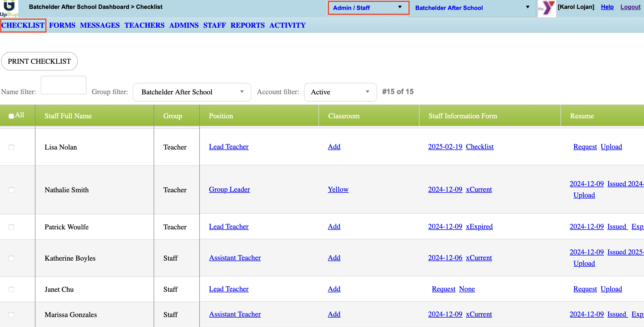Click the YMCA organization logo
644x327 pixels.
point(547,8)
